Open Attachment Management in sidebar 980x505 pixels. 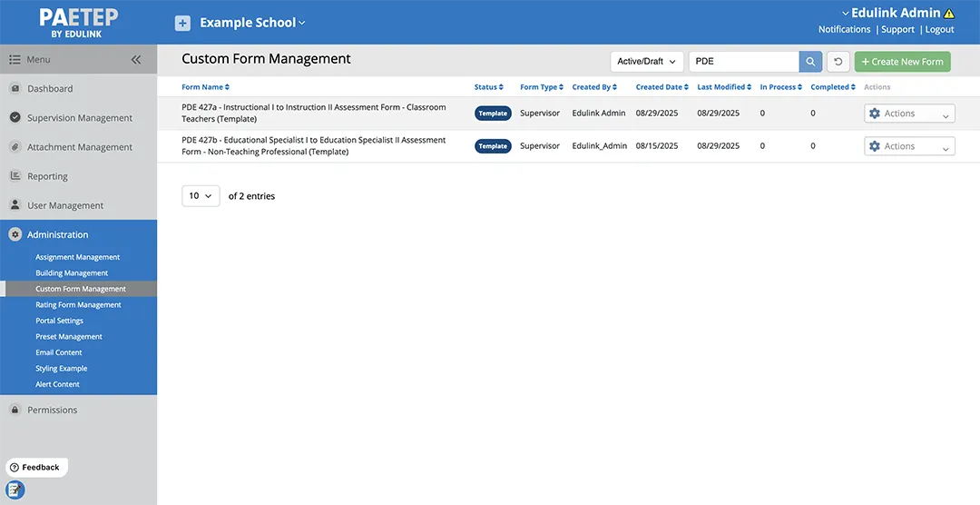pos(78,147)
